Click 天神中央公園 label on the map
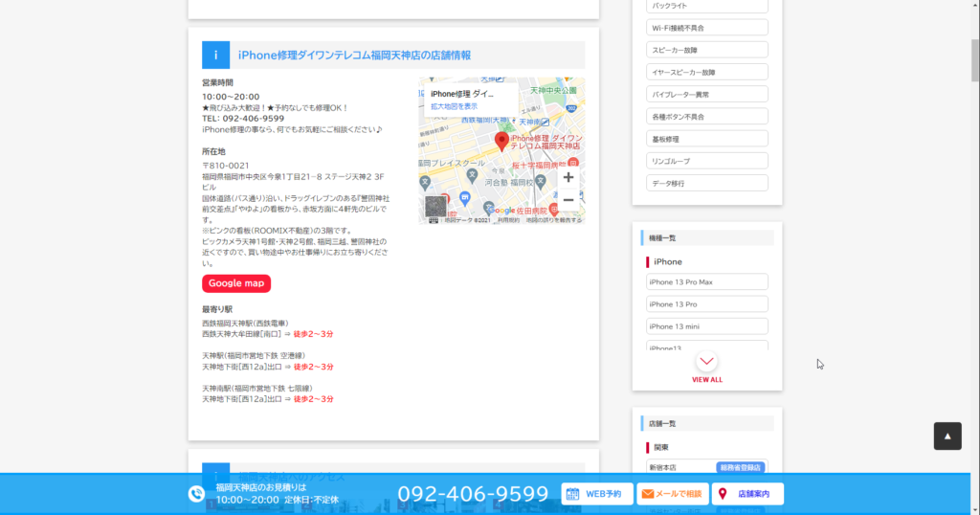The image size is (980, 515). [553, 91]
